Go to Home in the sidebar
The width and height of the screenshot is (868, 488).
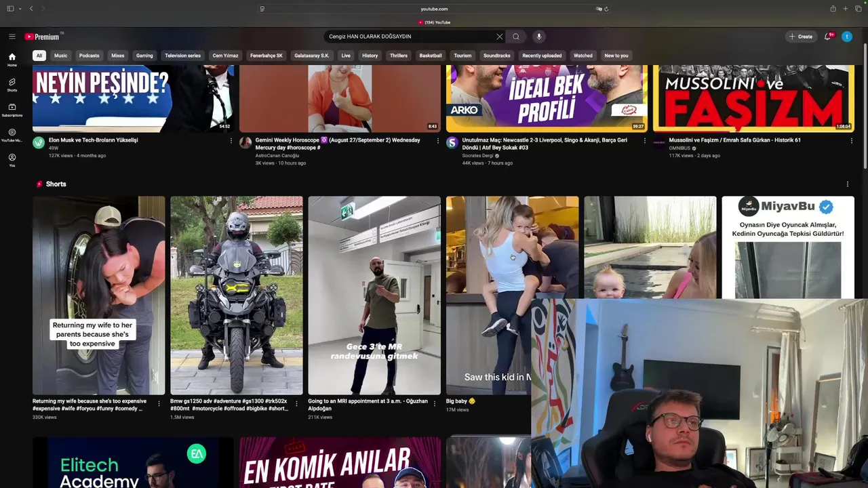(12, 60)
